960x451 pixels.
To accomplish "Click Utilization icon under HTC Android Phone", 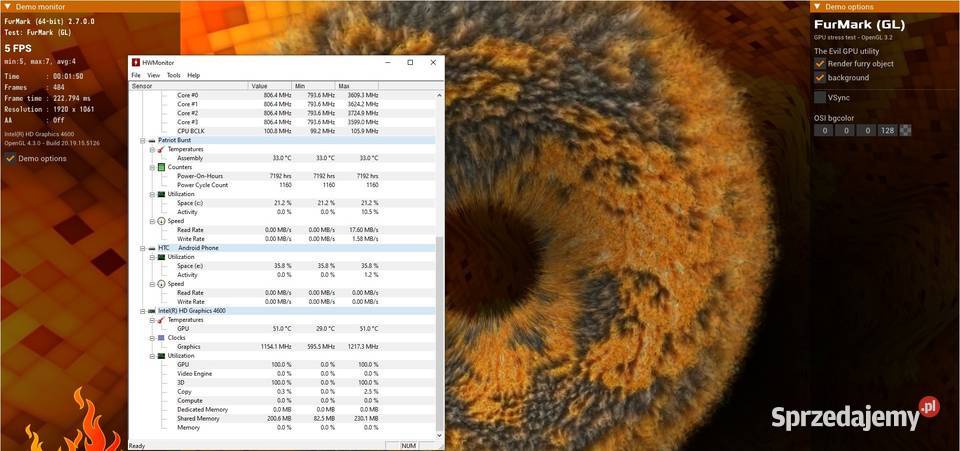I will click(x=161, y=257).
